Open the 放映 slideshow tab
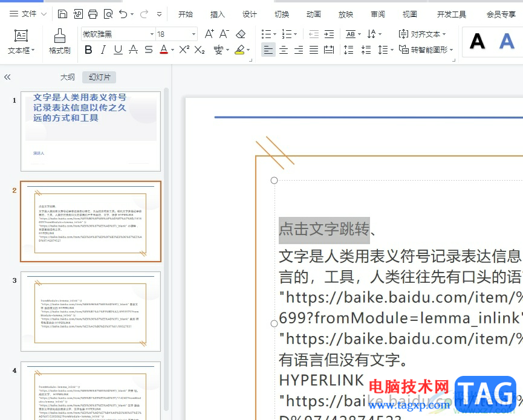This screenshot has width=523, height=420. coord(346,15)
